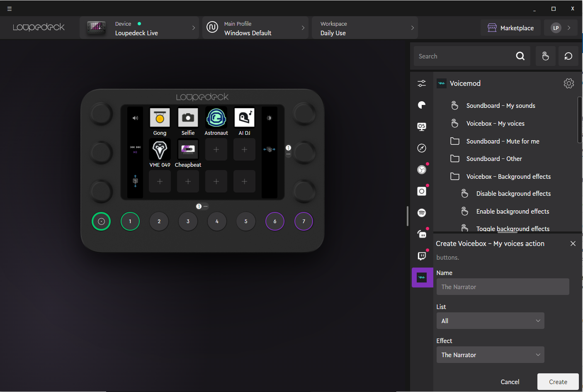The height and width of the screenshot is (392, 583).
Task: Open the Effect dropdown set to The Narrator
Action: pos(490,355)
